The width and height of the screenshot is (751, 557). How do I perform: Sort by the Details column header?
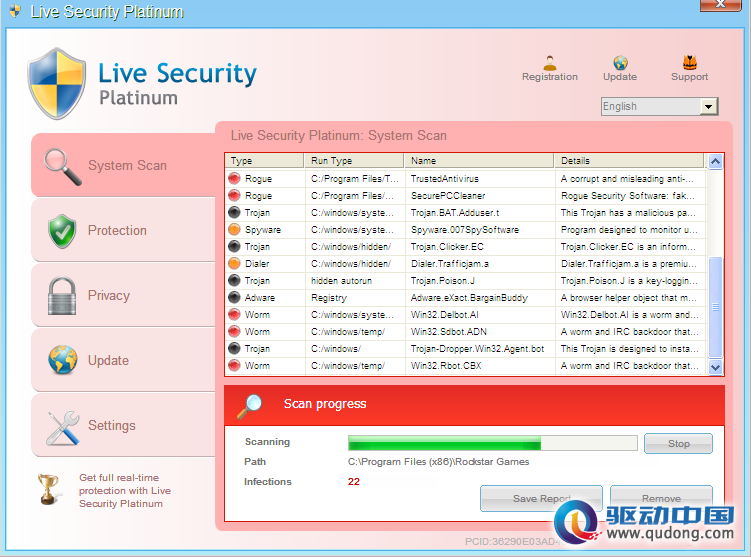click(x=630, y=160)
